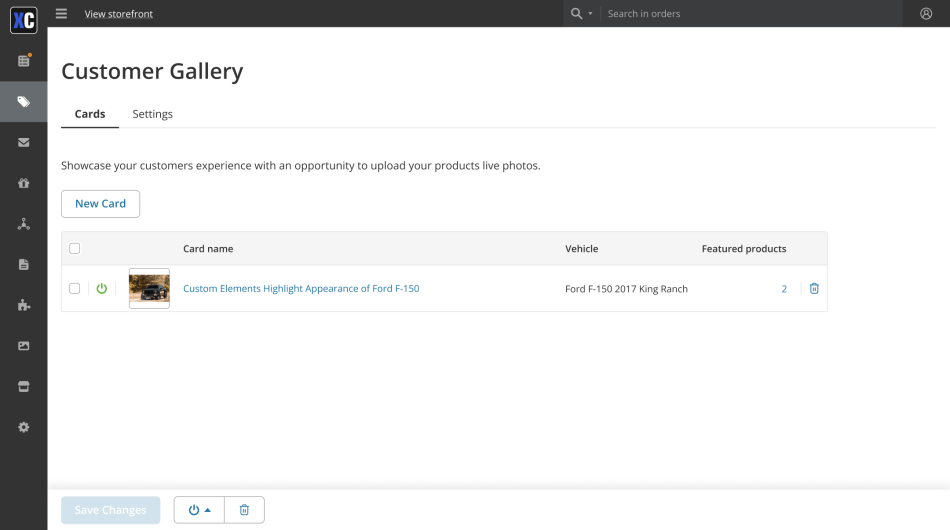Open the Catalog tag icon in sidebar

point(23,102)
